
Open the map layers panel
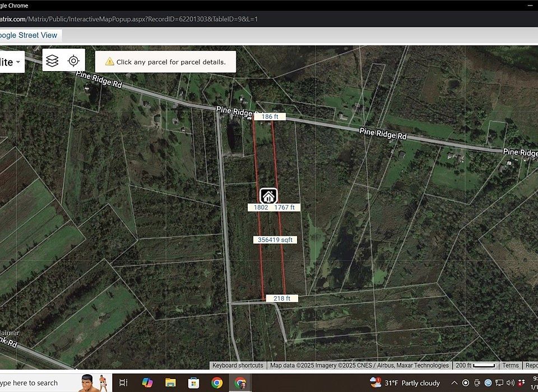53,60
